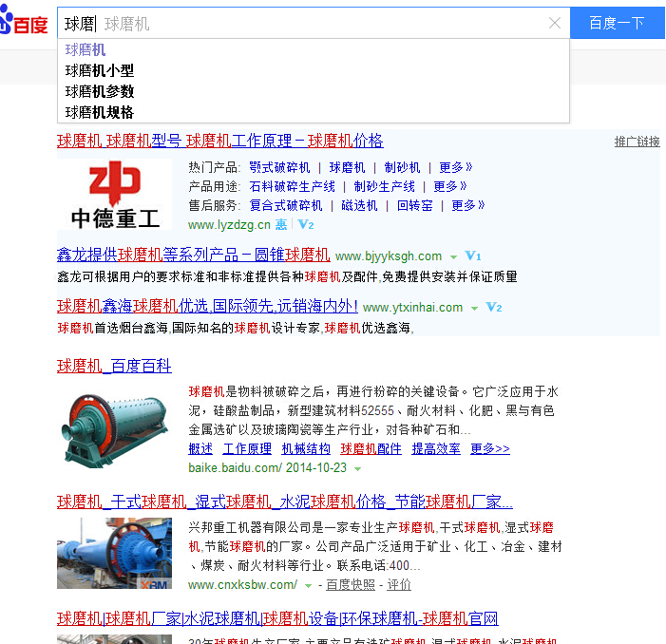The width and height of the screenshot is (666, 644).
Task: Open the ball mill image in the 百度百科 result
Action: 116,426
